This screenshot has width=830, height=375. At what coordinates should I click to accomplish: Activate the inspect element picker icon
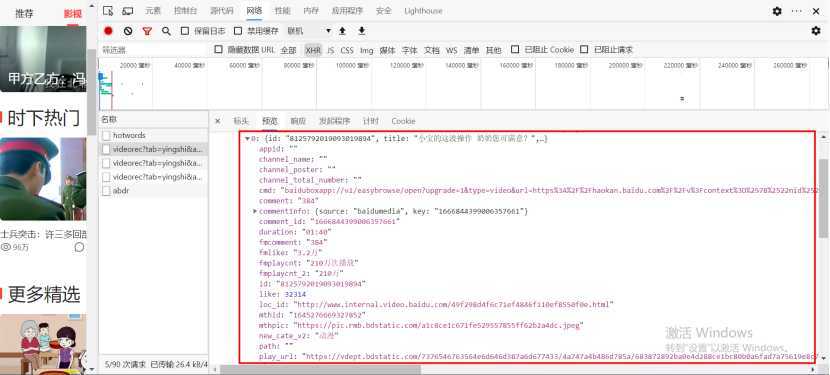[x=108, y=11]
